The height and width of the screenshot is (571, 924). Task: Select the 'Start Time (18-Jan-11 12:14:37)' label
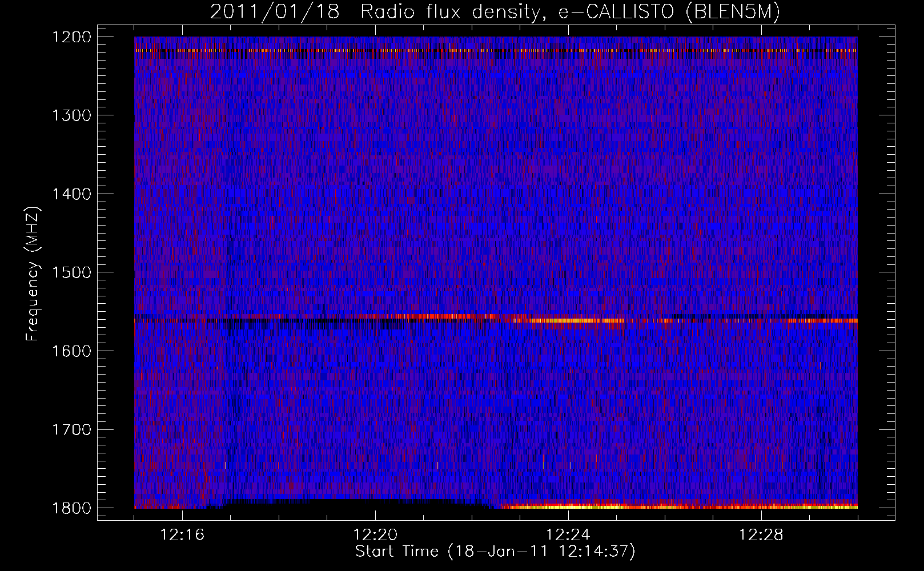(495, 552)
